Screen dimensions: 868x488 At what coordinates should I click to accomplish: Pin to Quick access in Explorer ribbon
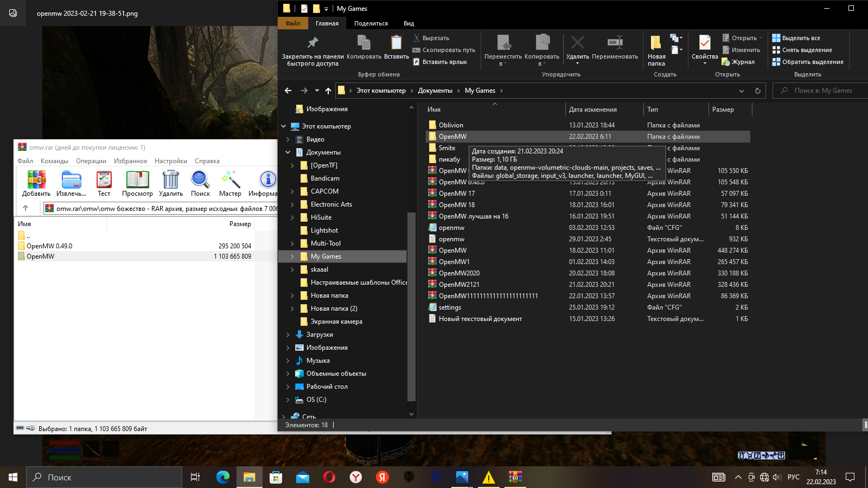point(312,51)
